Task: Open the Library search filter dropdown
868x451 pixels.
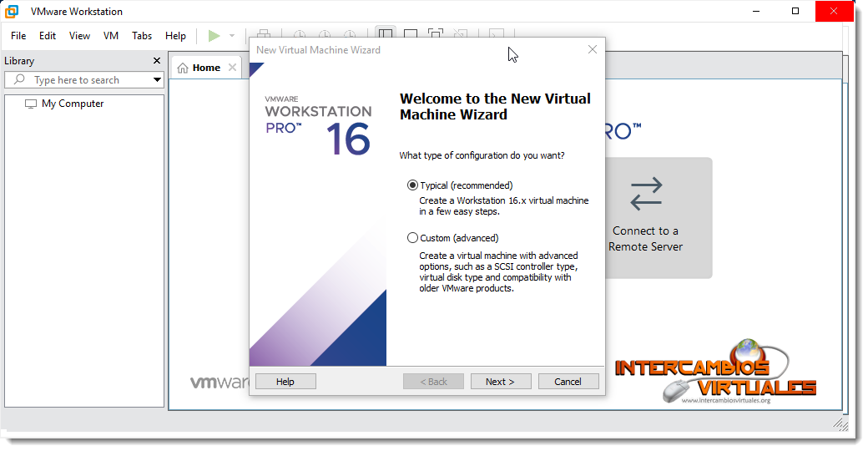Action: (x=157, y=80)
